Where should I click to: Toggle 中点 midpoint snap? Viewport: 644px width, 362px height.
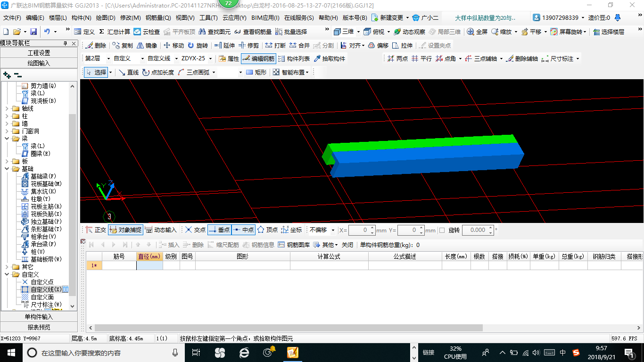tap(243, 230)
